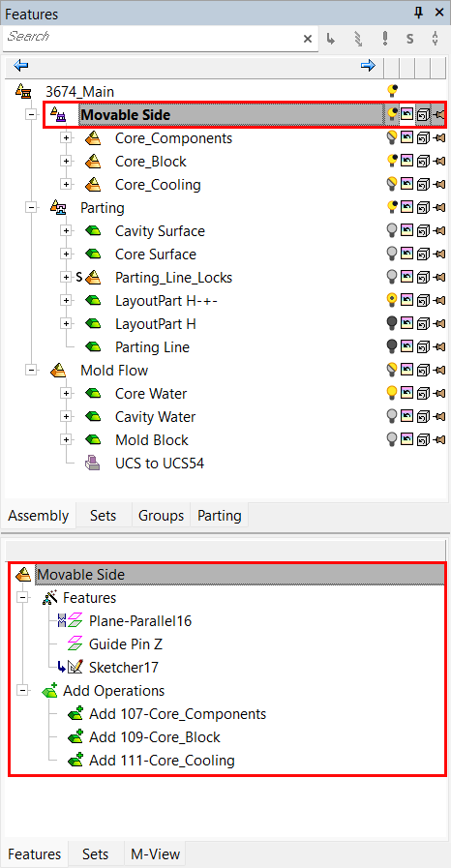Click the pin icon in Features header

[x=419, y=13]
